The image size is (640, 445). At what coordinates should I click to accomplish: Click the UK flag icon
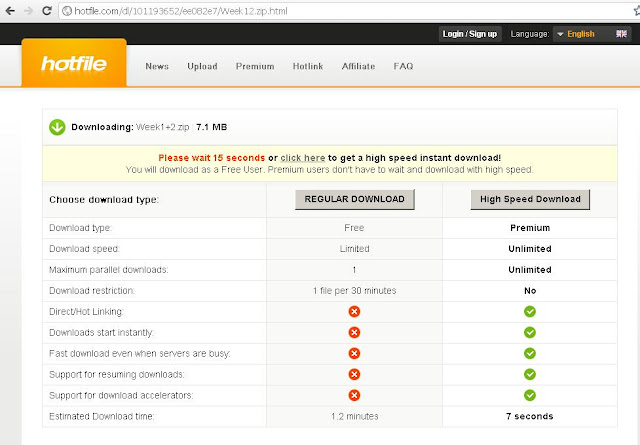tap(621, 34)
